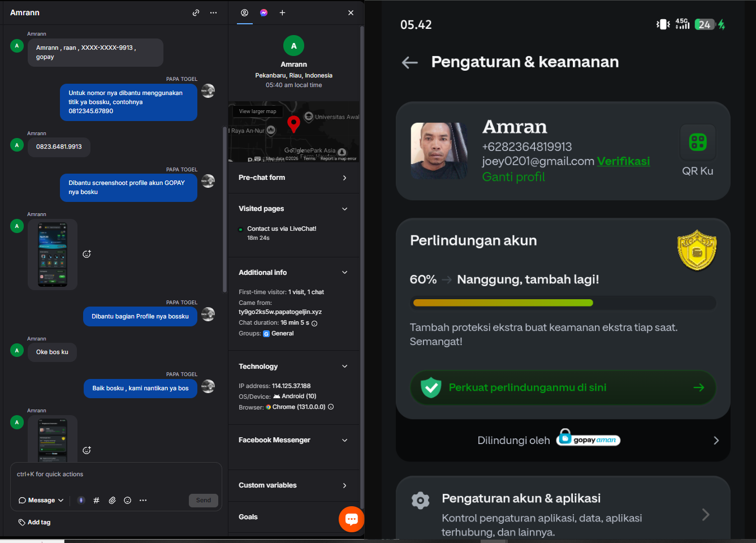Collapse the Facebook Messenger section
The width and height of the screenshot is (756, 543).
293,440
